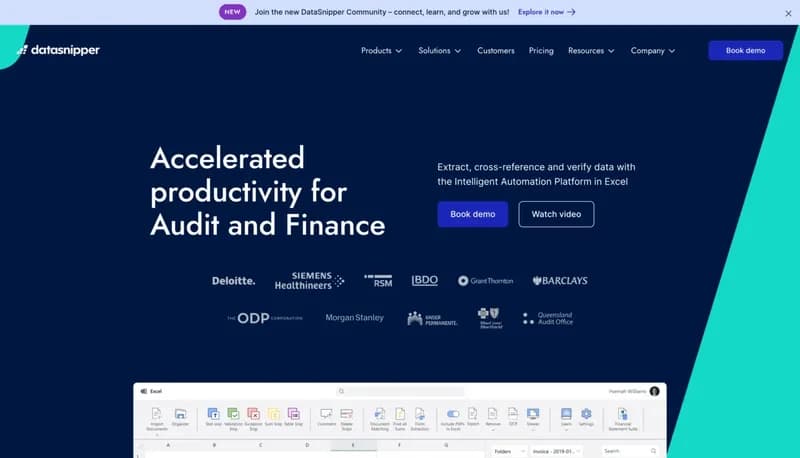Expand the Company menu

click(653, 50)
